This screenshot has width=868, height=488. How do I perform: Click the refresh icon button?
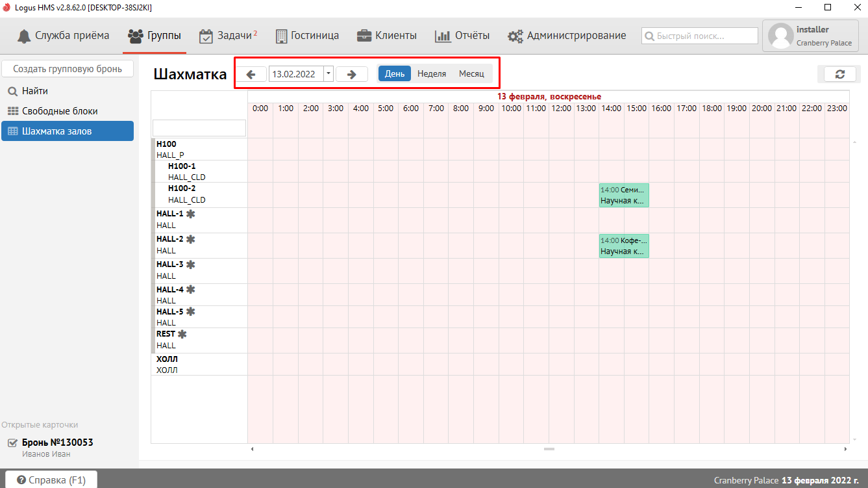click(839, 74)
